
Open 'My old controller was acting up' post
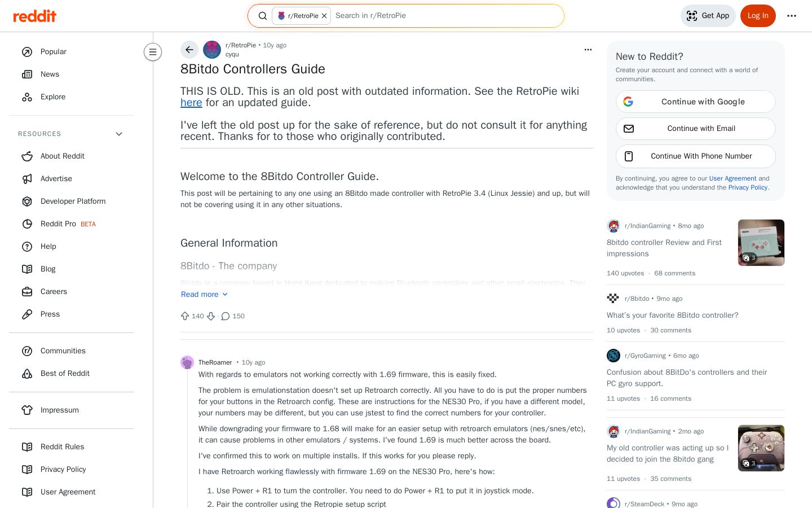tap(668, 454)
